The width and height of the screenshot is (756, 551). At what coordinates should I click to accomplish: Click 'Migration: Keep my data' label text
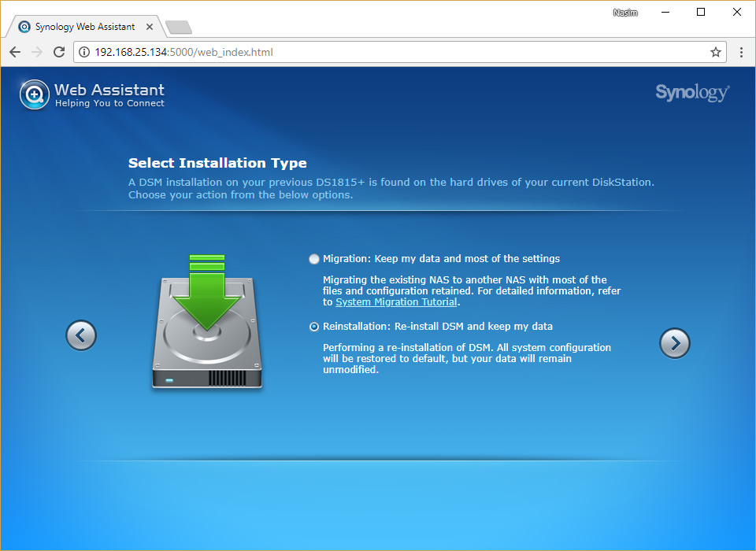coord(441,259)
